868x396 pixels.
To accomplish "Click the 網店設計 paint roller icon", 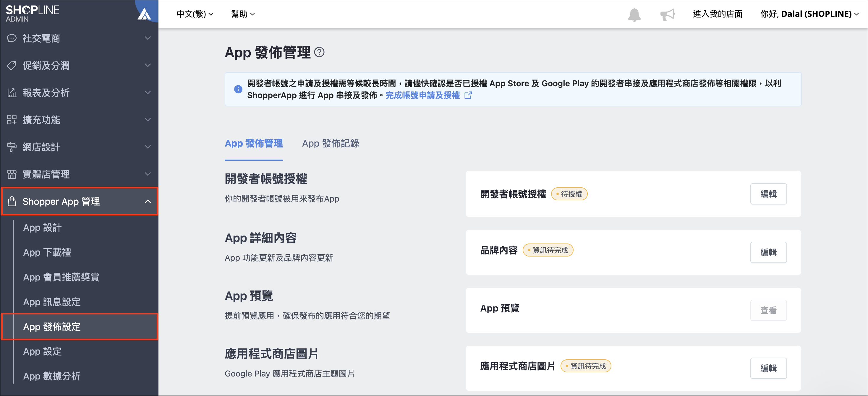I will point(12,147).
